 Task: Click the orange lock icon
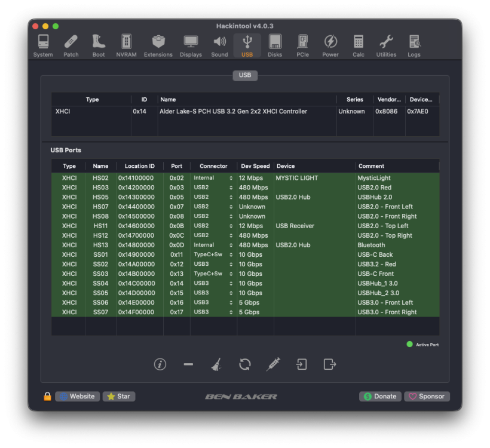click(47, 396)
